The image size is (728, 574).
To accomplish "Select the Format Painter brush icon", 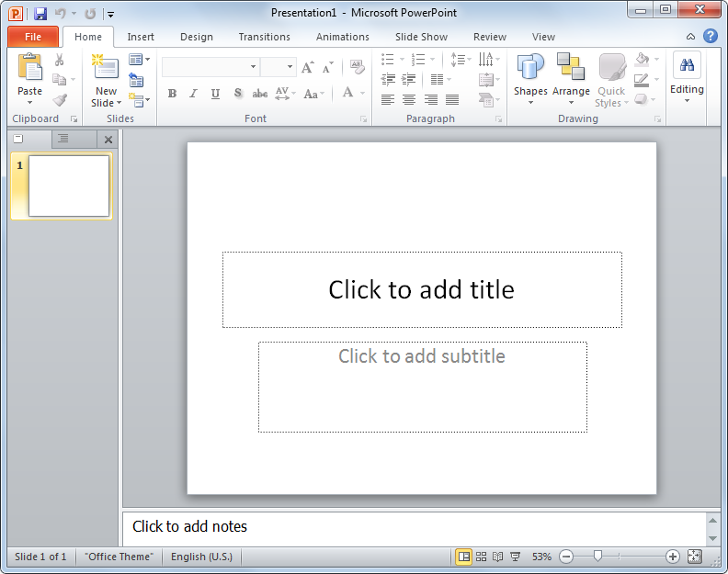I will [x=60, y=100].
